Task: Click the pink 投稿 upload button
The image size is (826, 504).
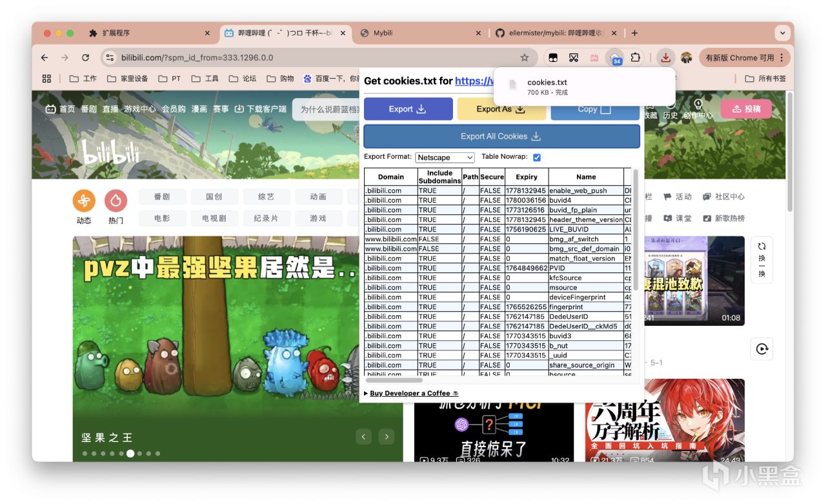Action: (745, 109)
